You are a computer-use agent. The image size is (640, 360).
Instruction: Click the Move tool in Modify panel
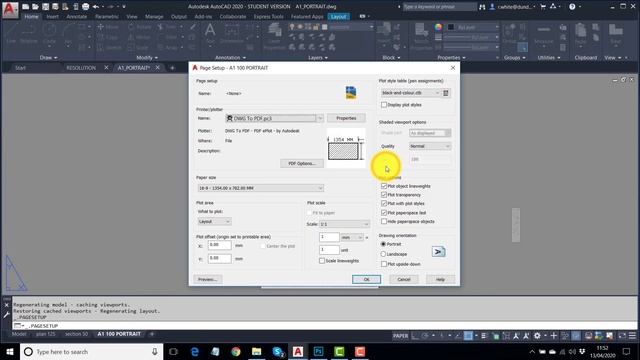point(107,27)
